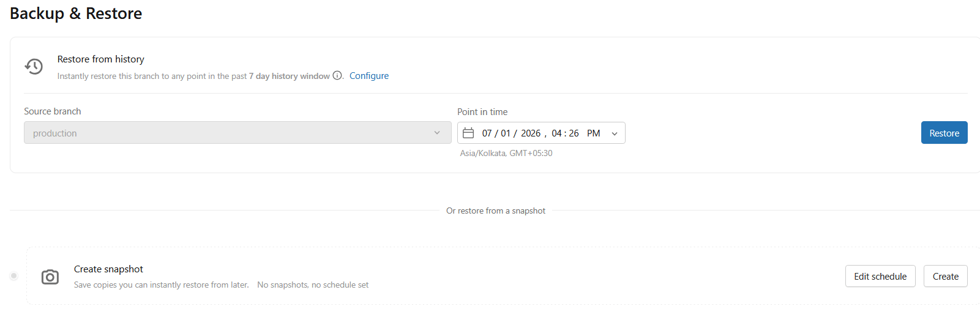Click the restore history clock icon
Screen dimensions: 980x317
pos(34,66)
